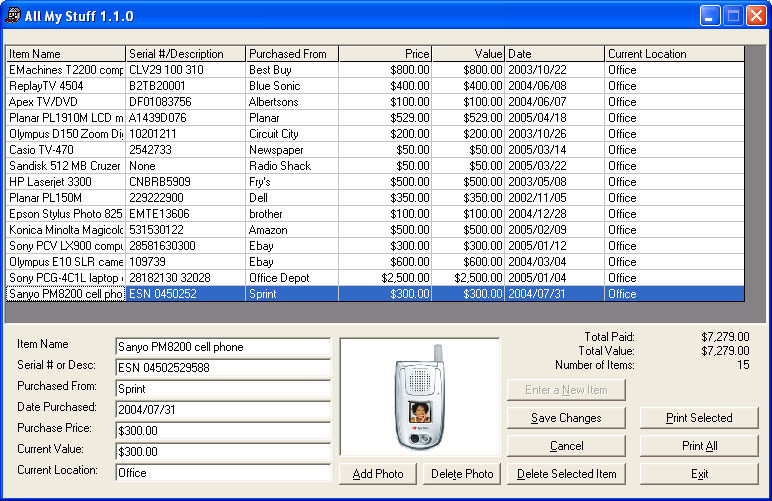Sort by Current Location column header
Image resolution: width=772 pixels, height=501 pixels.
(x=675, y=54)
